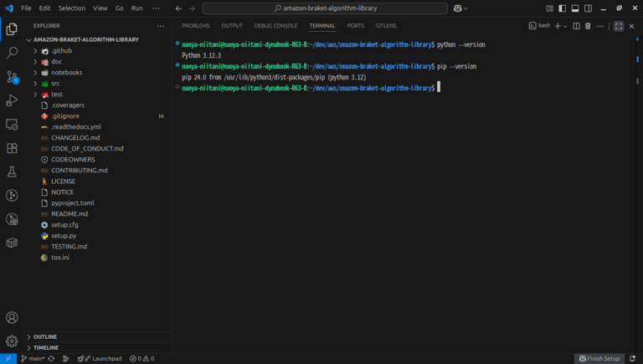The height and width of the screenshot is (364, 643).
Task: Toggle Panel visibility in title bar
Action: [x=575, y=8]
